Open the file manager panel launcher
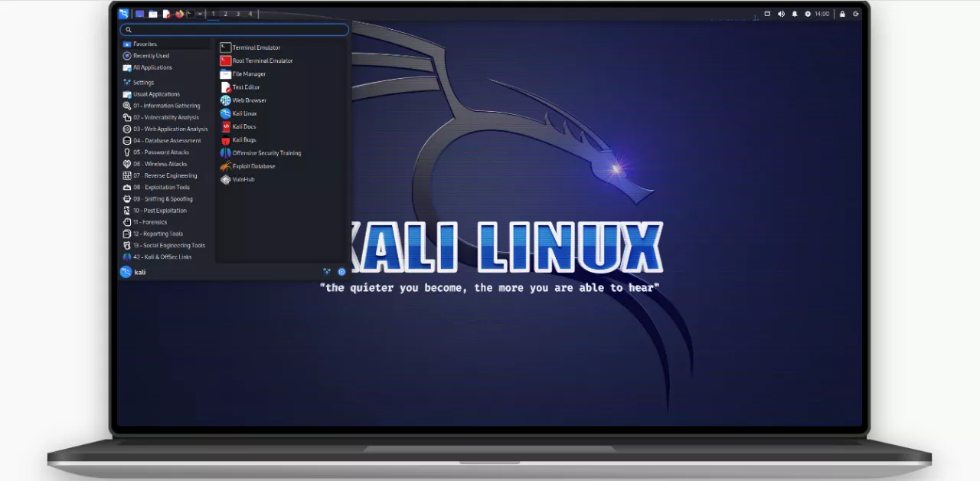This screenshot has width=980, height=481. click(x=153, y=14)
